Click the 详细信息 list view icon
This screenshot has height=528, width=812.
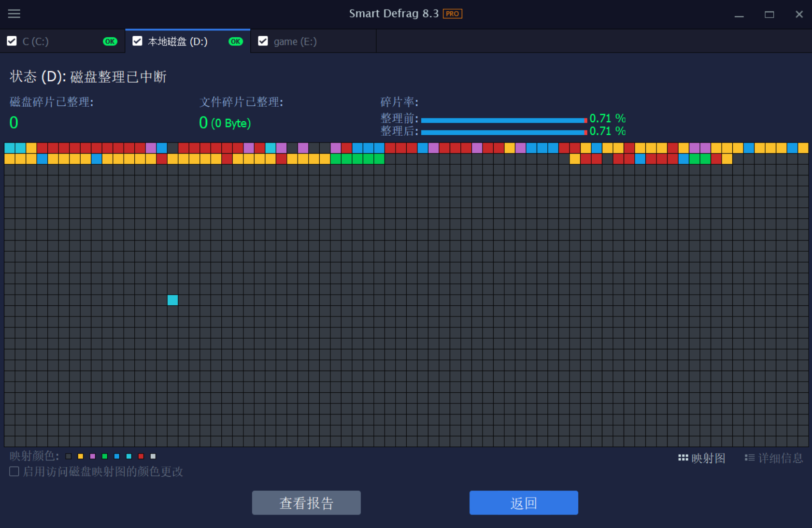coord(750,457)
